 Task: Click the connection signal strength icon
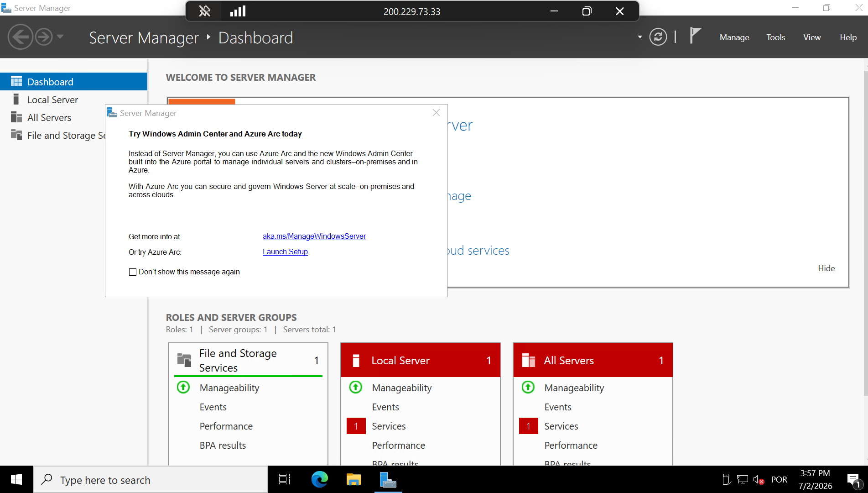coord(238,11)
